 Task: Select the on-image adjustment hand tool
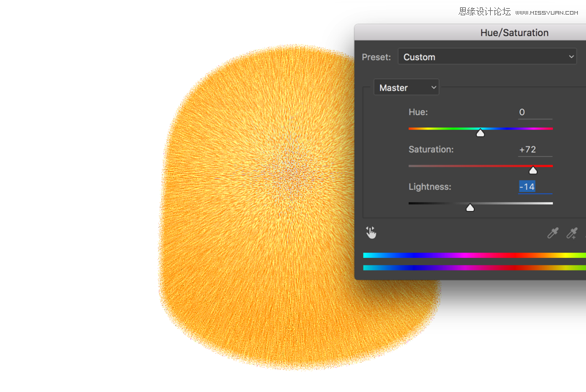(371, 233)
